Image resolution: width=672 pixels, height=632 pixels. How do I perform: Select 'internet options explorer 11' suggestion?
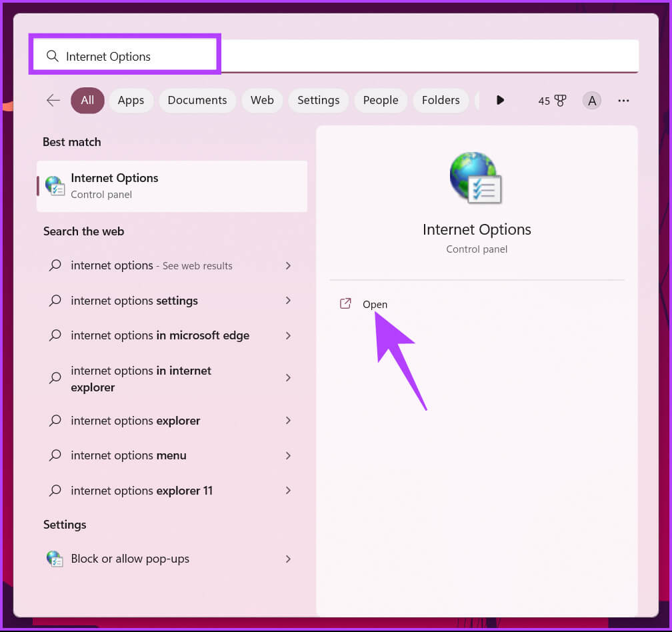tap(172, 490)
